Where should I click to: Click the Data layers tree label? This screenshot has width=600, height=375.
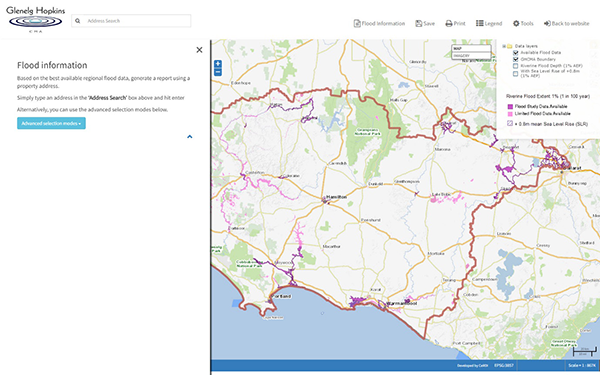point(526,46)
